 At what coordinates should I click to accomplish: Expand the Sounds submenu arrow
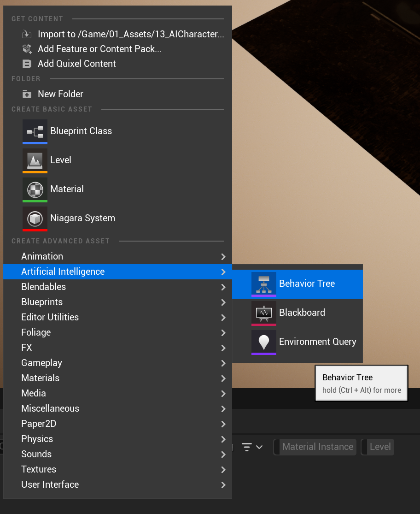coord(223,455)
